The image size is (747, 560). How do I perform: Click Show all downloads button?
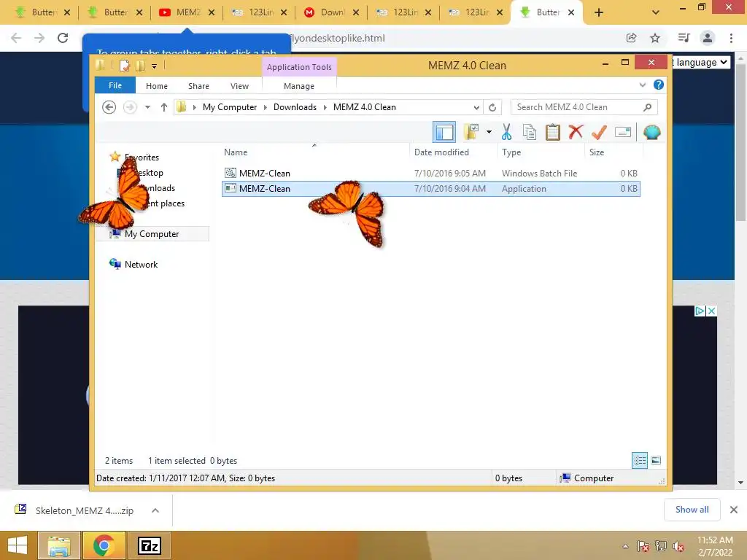point(692,510)
